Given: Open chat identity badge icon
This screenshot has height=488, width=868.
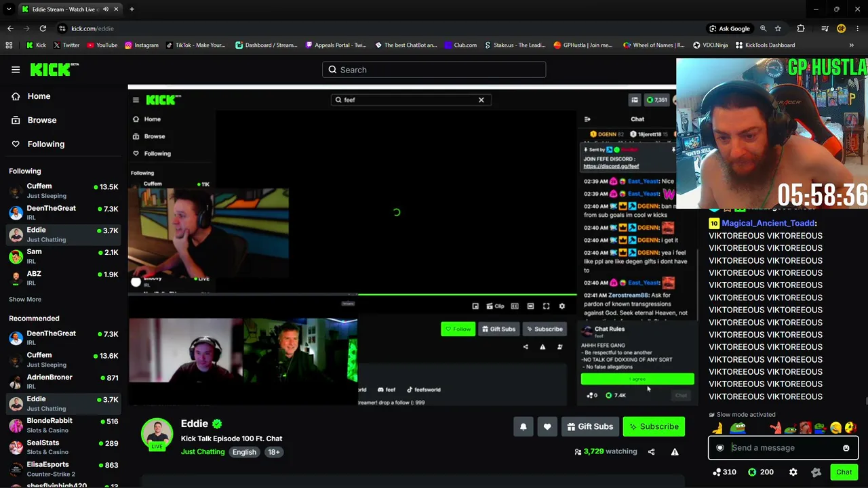Looking at the screenshot, I should click(720, 448).
